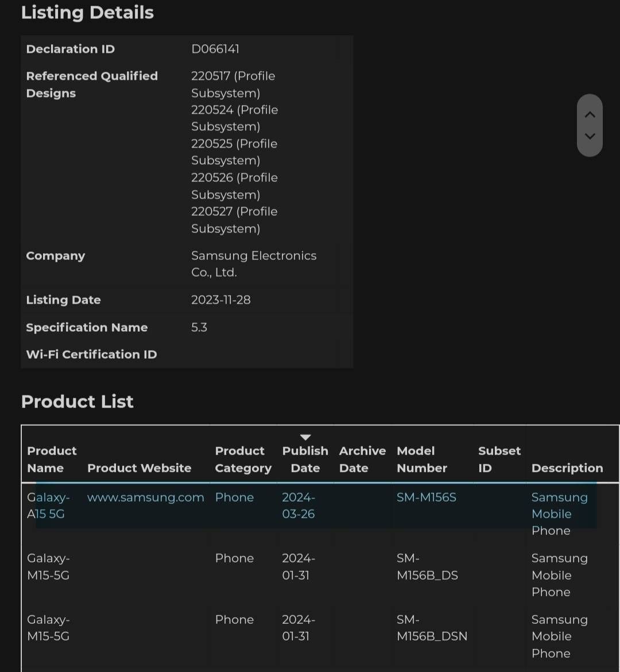620x672 pixels.
Task: Select the Galaxy-M15-5G row with SM-M156B_DSN
Action: tap(230, 636)
